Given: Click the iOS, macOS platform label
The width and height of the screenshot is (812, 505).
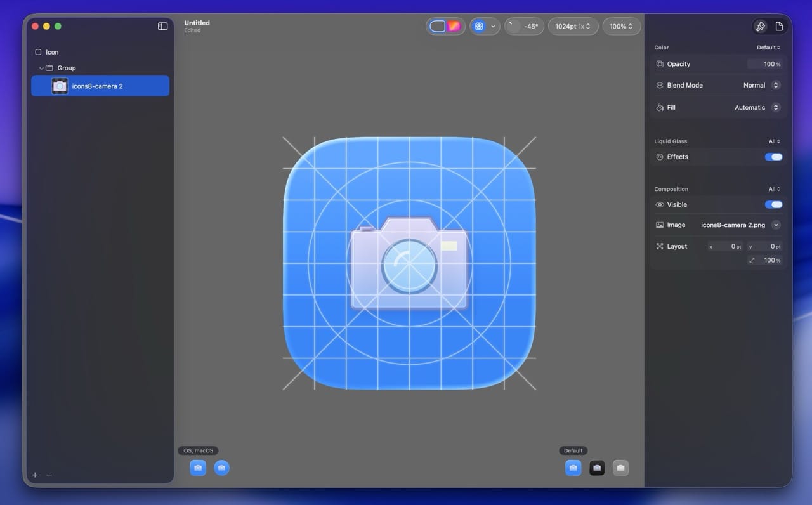Looking at the screenshot, I should pos(198,450).
